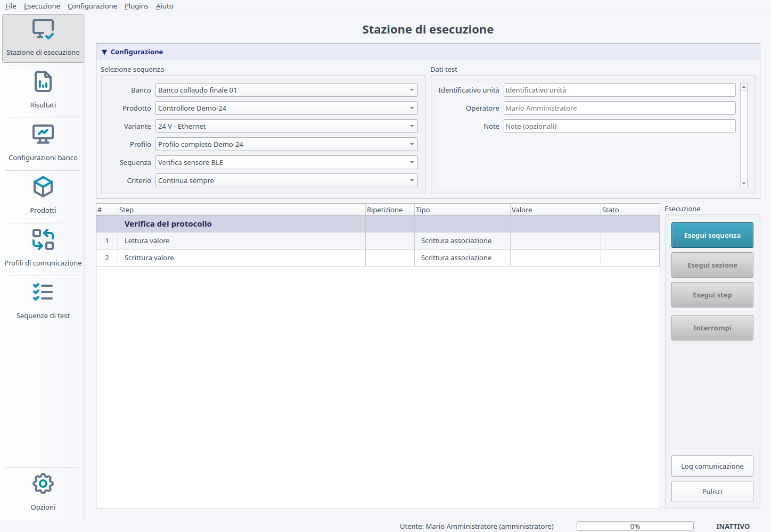
Task: Click the Utente: Mario Amministratore status text
Action: pyautogui.click(x=477, y=526)
